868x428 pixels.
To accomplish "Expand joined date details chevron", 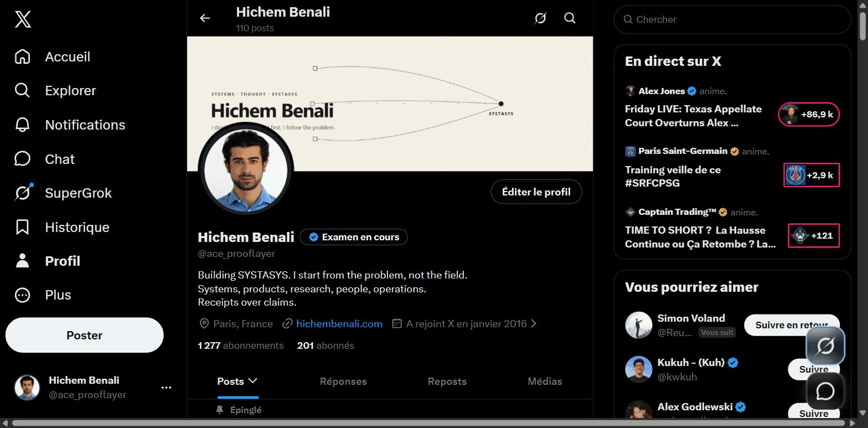I will 534,323.
